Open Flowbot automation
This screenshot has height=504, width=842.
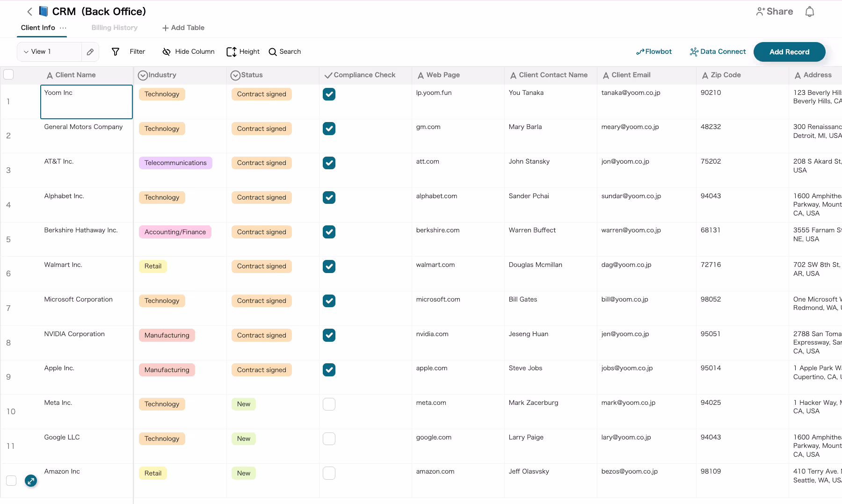point(653,51)
